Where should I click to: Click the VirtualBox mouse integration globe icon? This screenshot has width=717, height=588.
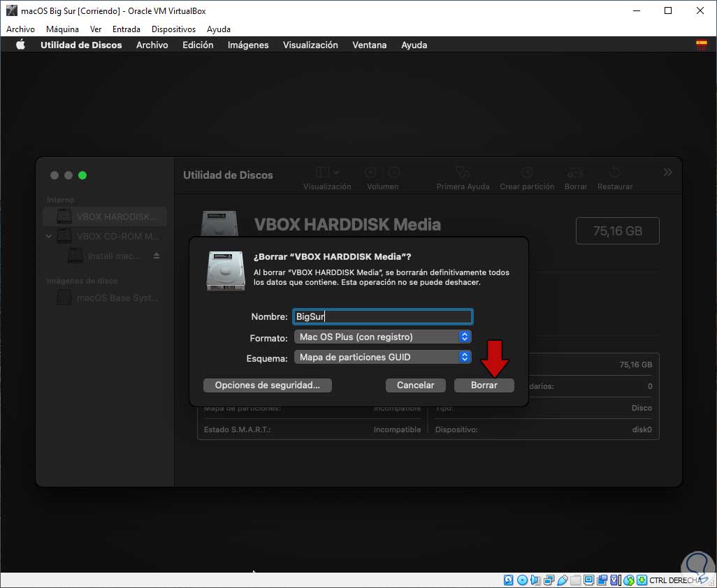coord(629,580)
